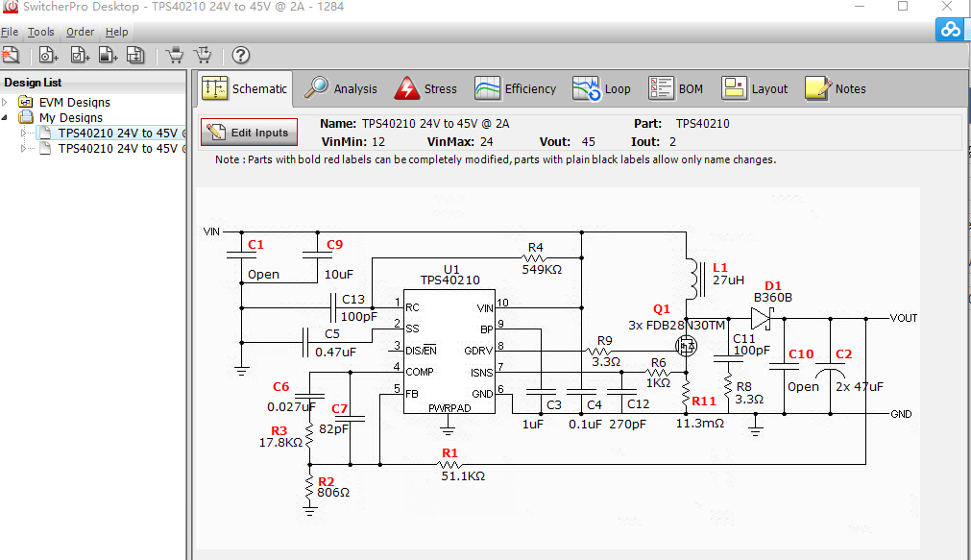The width and height of the screenshot is (971, 560).
Task: Click red R2 resistor label
Action: tap(326, 481)
